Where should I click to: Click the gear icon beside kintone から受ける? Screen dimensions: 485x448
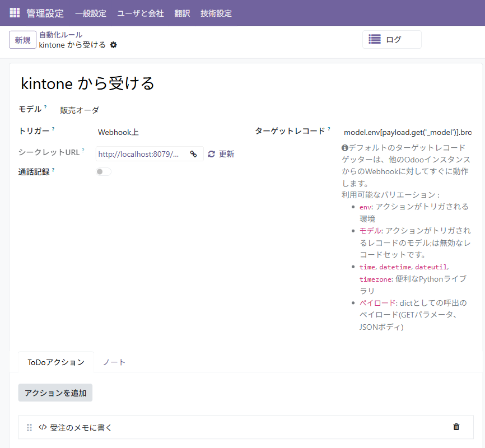pos(114,45)
